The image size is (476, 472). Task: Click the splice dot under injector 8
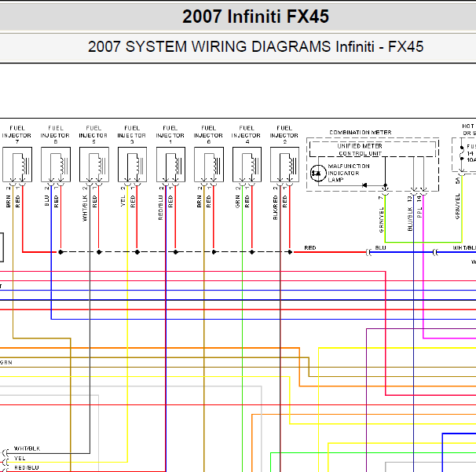tap(60, 252)
